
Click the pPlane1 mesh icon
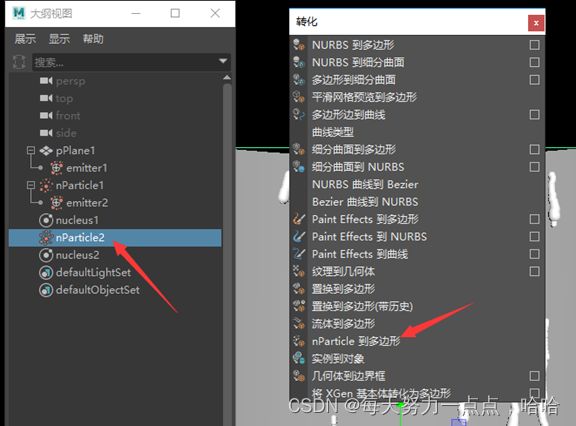[46, 150]
